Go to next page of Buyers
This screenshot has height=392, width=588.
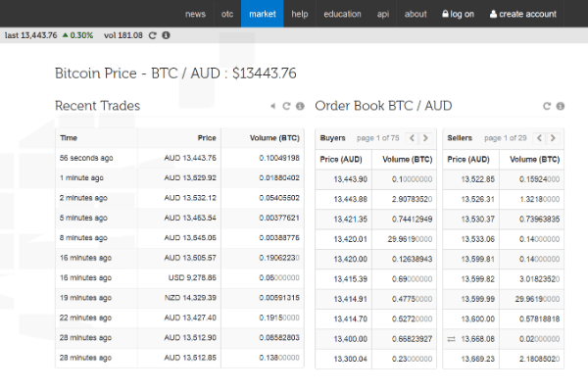click(x=427, y=138)
